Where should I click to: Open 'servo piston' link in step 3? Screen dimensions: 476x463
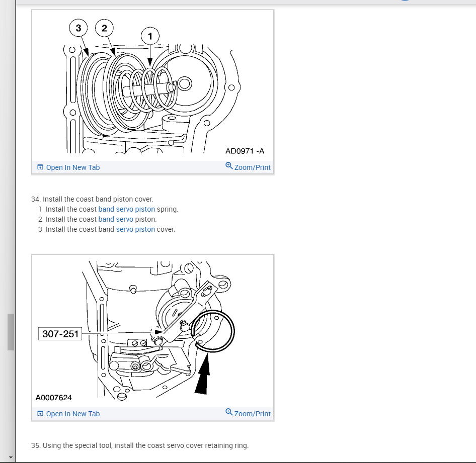coord(135,229)
